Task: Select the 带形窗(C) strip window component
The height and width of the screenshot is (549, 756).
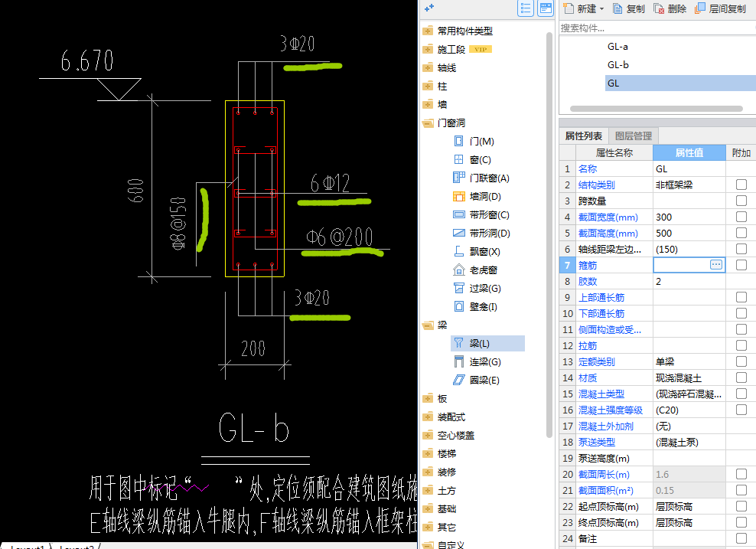Action: 481,214
